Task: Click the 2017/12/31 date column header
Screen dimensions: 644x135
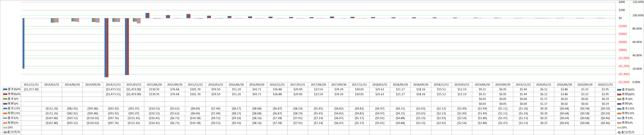Action: 359,85
